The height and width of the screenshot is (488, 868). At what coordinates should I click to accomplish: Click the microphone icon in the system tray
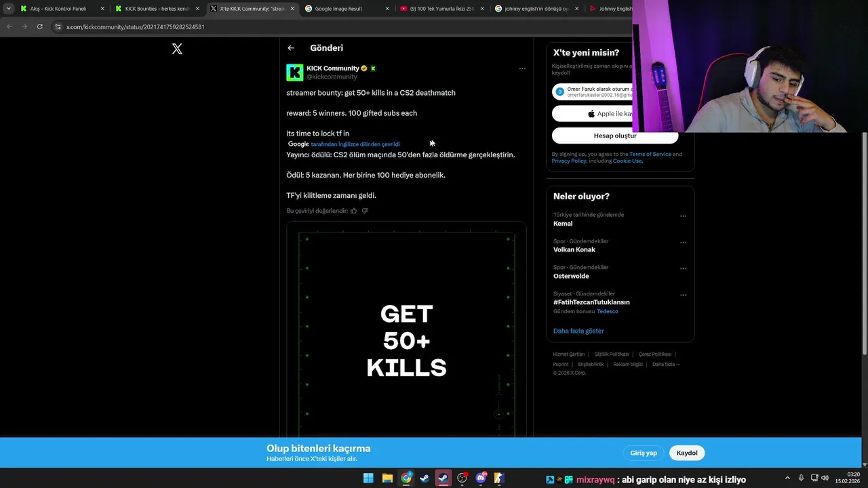801,478
